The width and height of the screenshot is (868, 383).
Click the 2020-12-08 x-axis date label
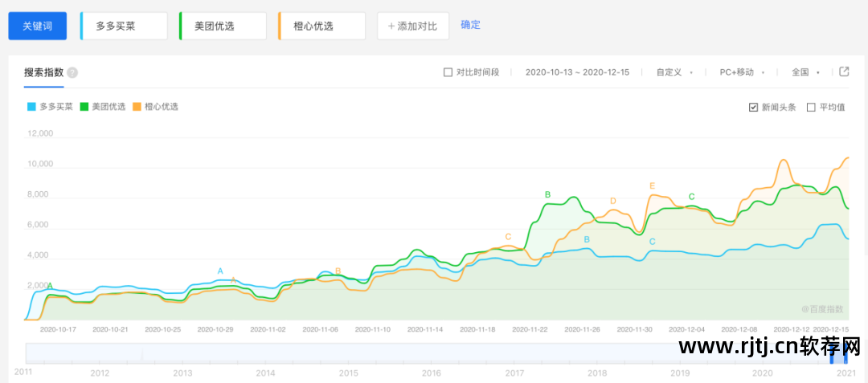(739, 329)
